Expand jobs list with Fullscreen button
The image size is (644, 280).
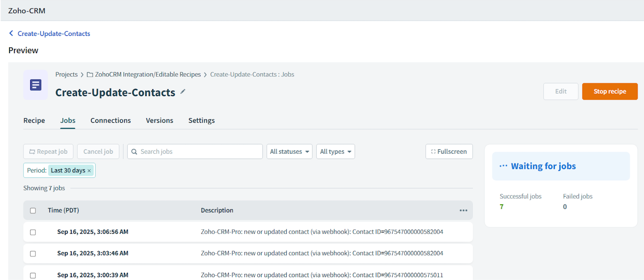click(449, 152)
